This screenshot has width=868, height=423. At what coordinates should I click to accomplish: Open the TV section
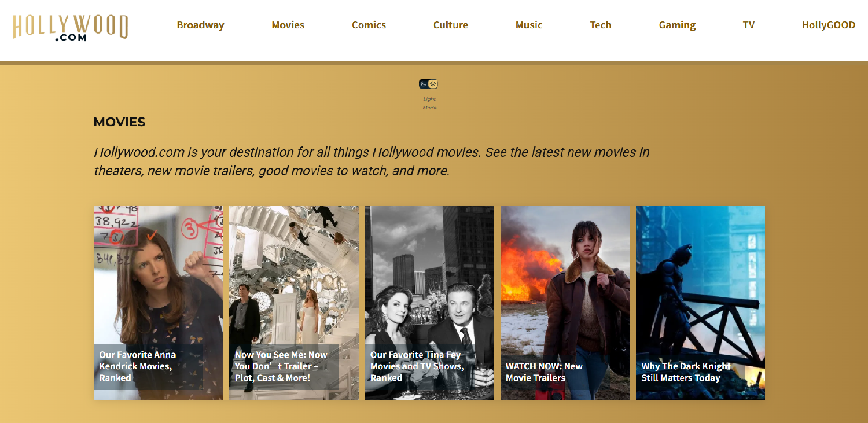(x=749, y=25)
